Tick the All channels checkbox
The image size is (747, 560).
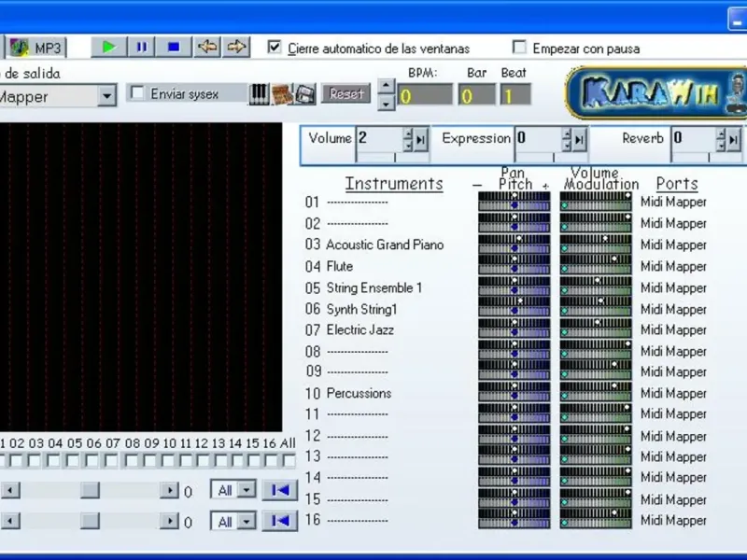(x=289, y=460)
